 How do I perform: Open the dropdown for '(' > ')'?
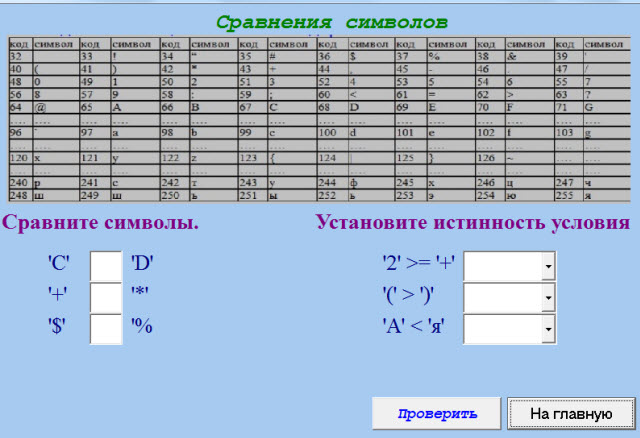pos(549,298)
